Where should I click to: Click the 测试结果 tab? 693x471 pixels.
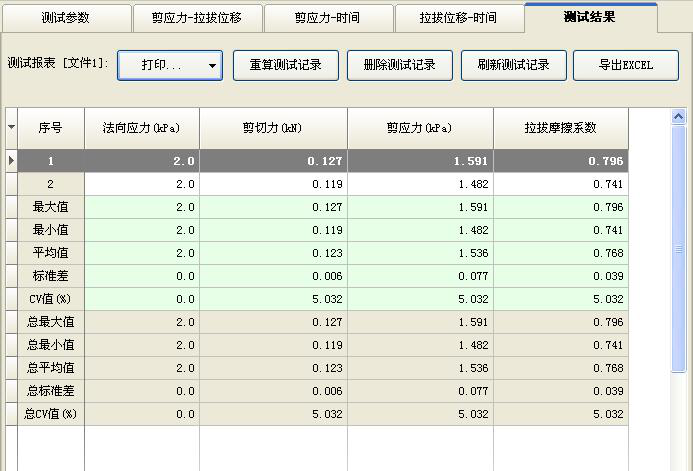(x=590, y=17)
